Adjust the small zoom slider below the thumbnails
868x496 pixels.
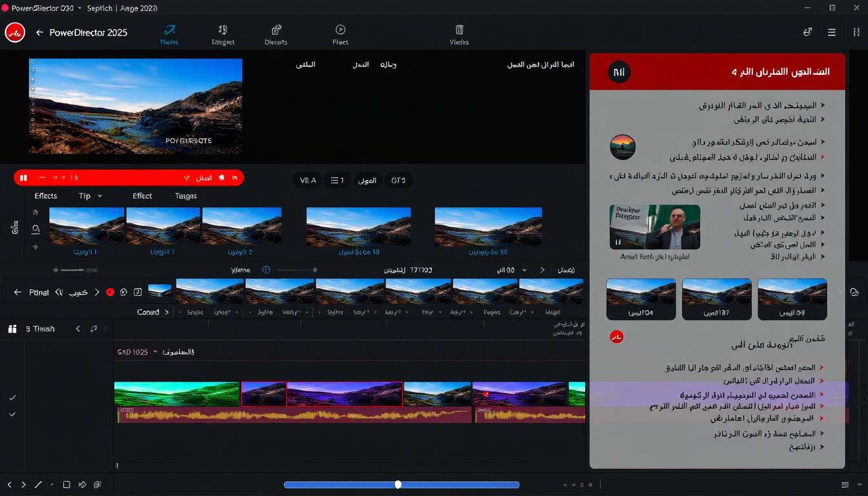pyautogui.click(x=68, y=270)
